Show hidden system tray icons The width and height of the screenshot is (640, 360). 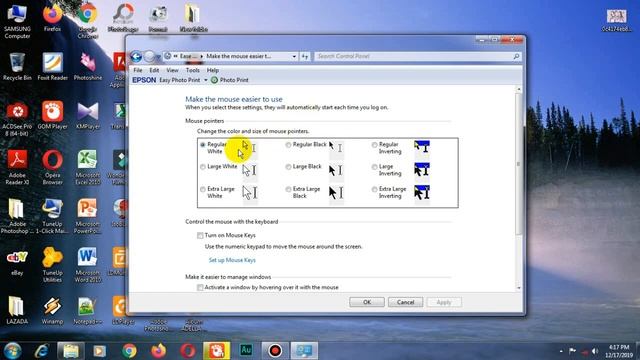point(560,351)
